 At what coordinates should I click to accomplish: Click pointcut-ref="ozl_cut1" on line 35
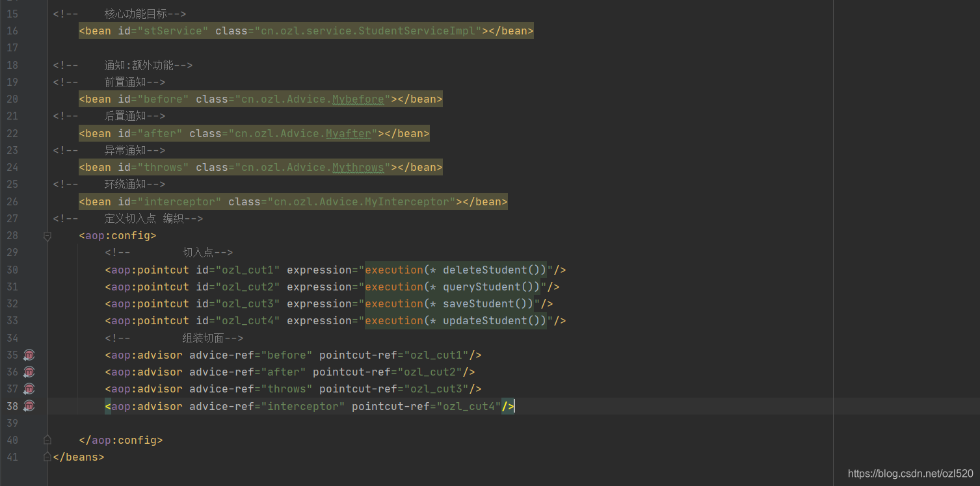pyautogui.click(x=394, y=355)
